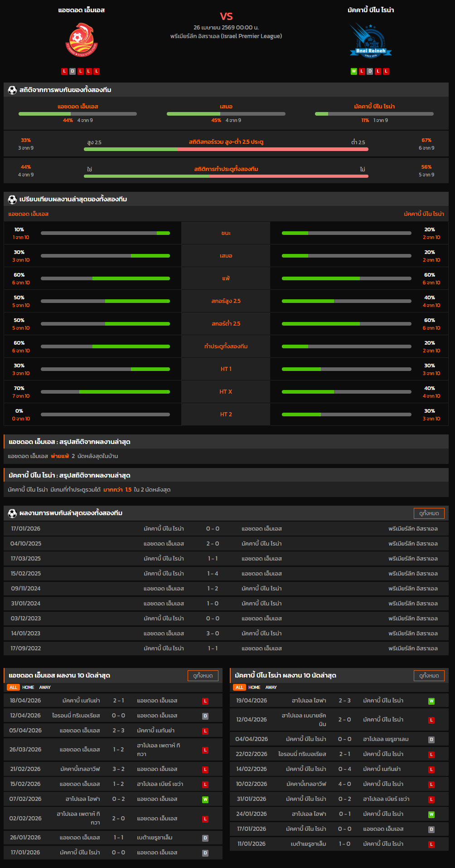Click the grey D form badge under แอชดอด เอ็มเอส logo
This screenshot has width=455, height=868.
73,71
